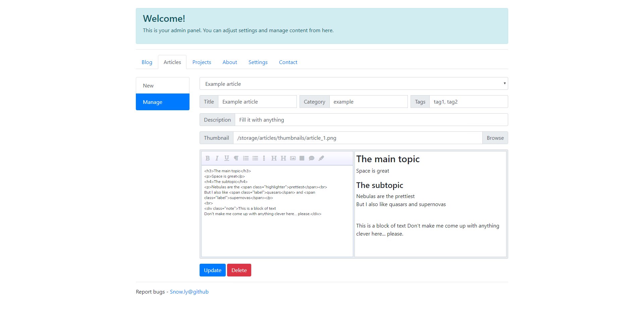This screenshot has height=316, width=644.
Task: Click 'Space is great' in the preview
Action: click(x=373, y=171)
